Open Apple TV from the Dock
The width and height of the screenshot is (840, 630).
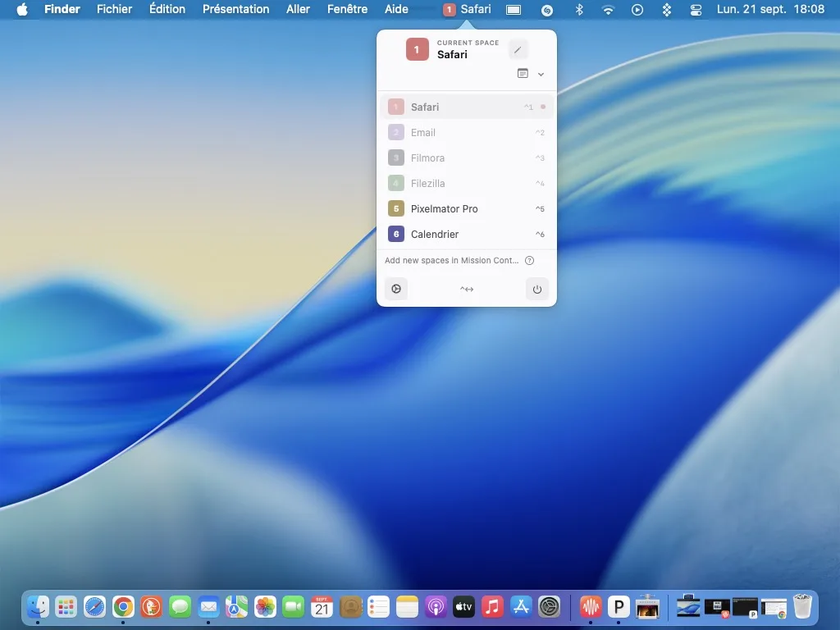pyautogui.click(x=464, y=606)
